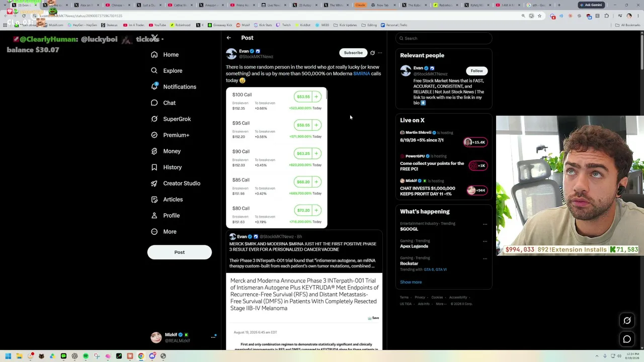Click the plus button on the $100 Call row
Viewport: 644px width, 362px height.
coord(316,97)
